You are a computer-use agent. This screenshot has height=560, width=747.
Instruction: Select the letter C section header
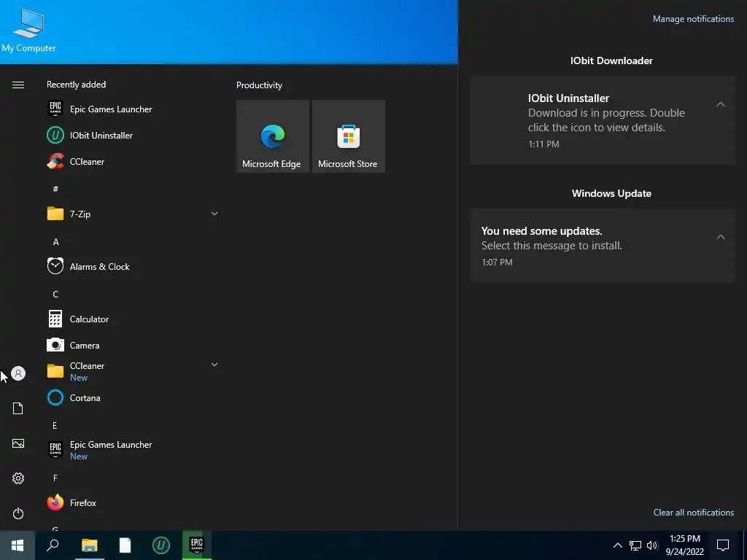coord(55,295)
